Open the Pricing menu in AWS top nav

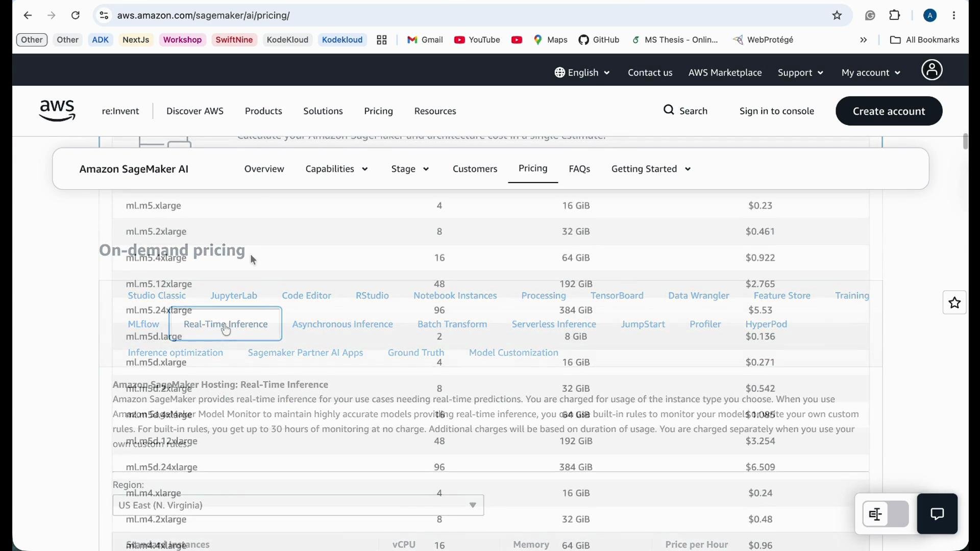(379, 111)
